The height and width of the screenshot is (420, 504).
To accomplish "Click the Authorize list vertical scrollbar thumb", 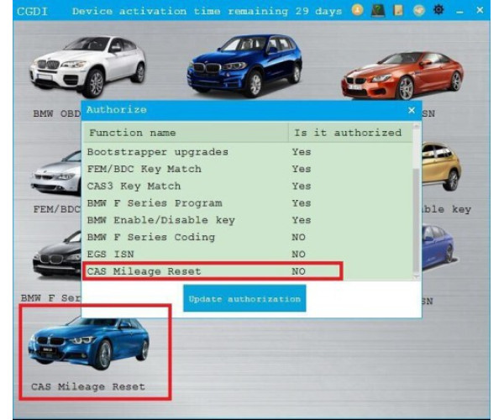I will tap(417, 221).
